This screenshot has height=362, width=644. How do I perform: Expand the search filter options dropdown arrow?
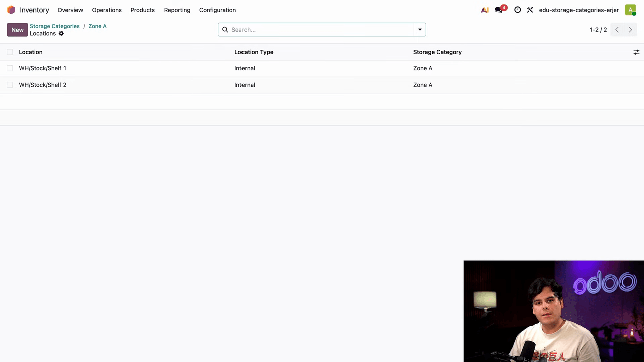pos(420,30)
